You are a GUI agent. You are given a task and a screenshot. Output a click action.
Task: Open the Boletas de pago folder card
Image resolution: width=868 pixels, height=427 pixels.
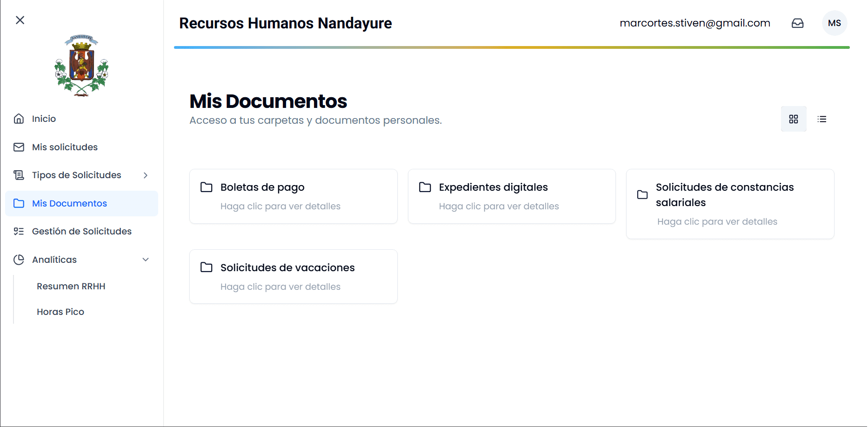(x=294, y=196)
